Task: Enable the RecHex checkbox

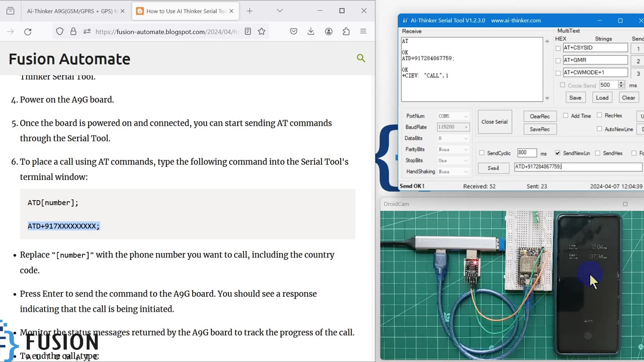Action: (x=599, y=116)
